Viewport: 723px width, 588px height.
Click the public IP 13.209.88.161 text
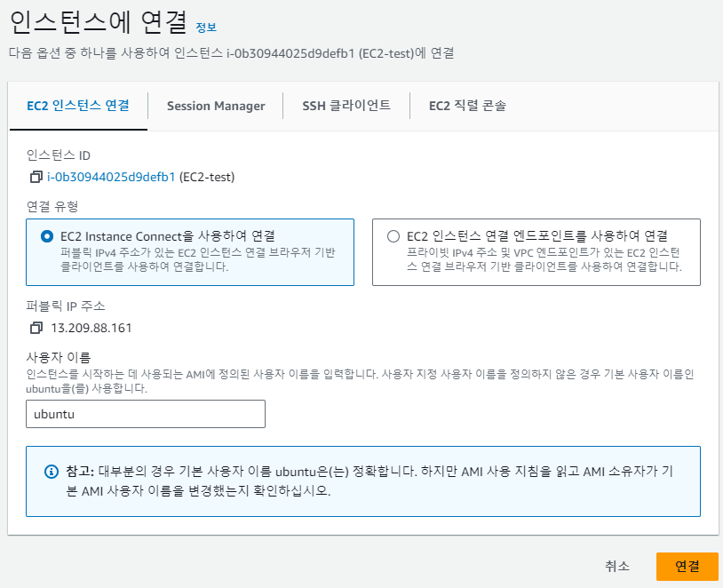[91, 328]
